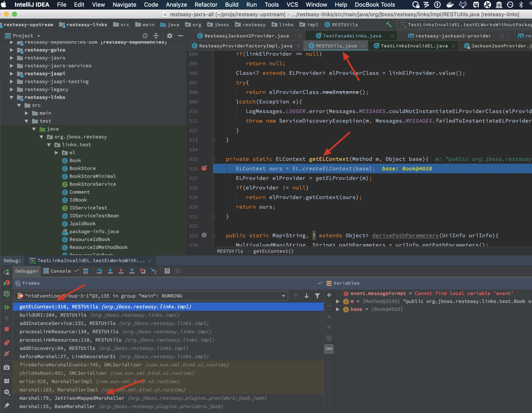The height and width of the screenshot is (413, 532).
Task: Expand the resteasy-guice module folder
Action: (x=11, y=50)
